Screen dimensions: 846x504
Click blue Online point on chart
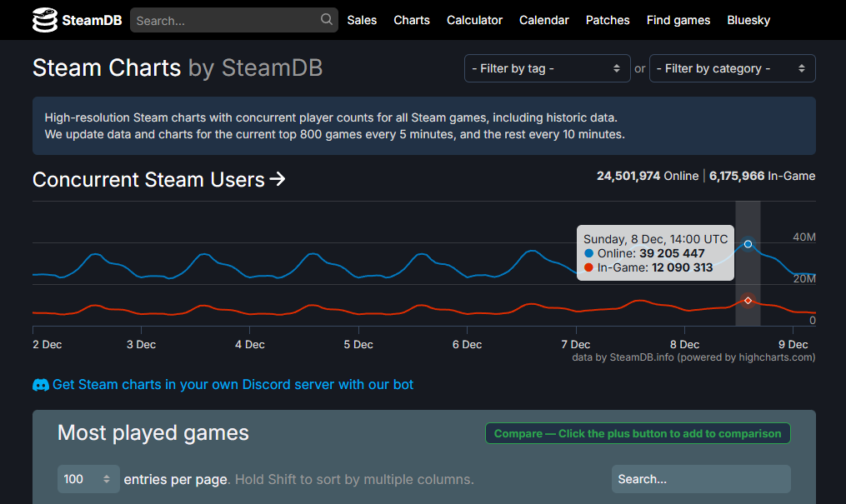pos(748,244)
